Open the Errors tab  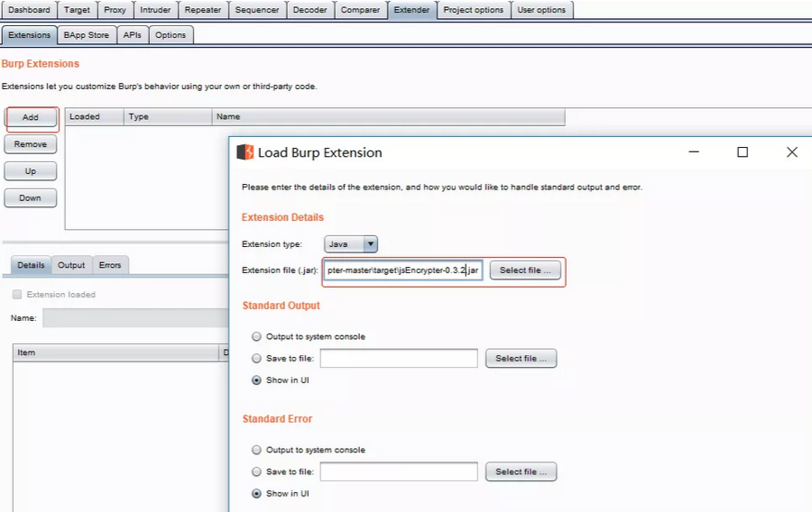tap(110, 265)
